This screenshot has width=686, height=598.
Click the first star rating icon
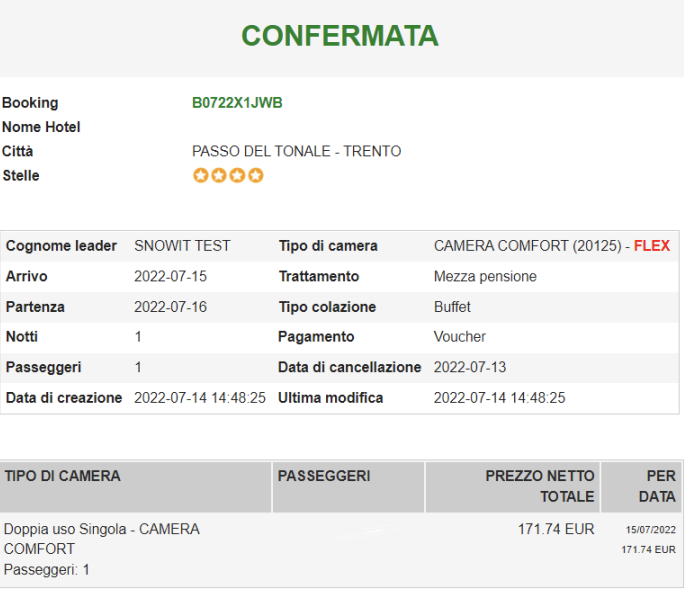(201, 176)
